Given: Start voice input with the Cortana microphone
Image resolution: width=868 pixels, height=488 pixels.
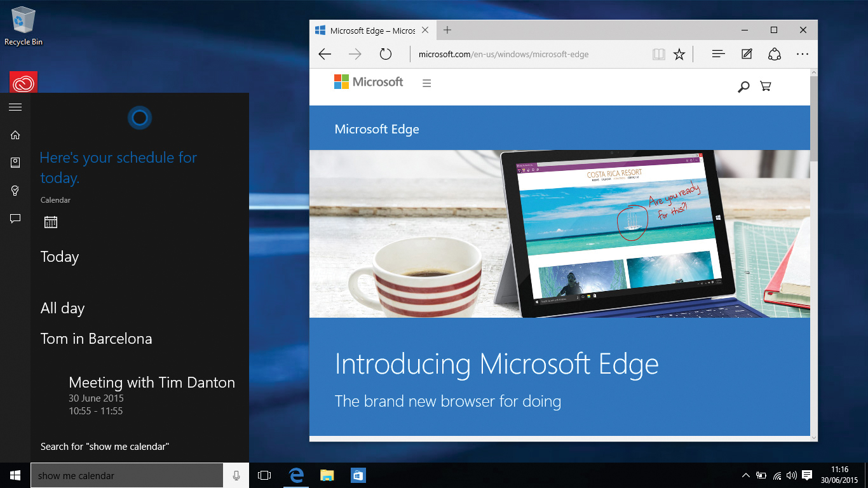Looking at the screenshot, I should [x=235, y=475].
